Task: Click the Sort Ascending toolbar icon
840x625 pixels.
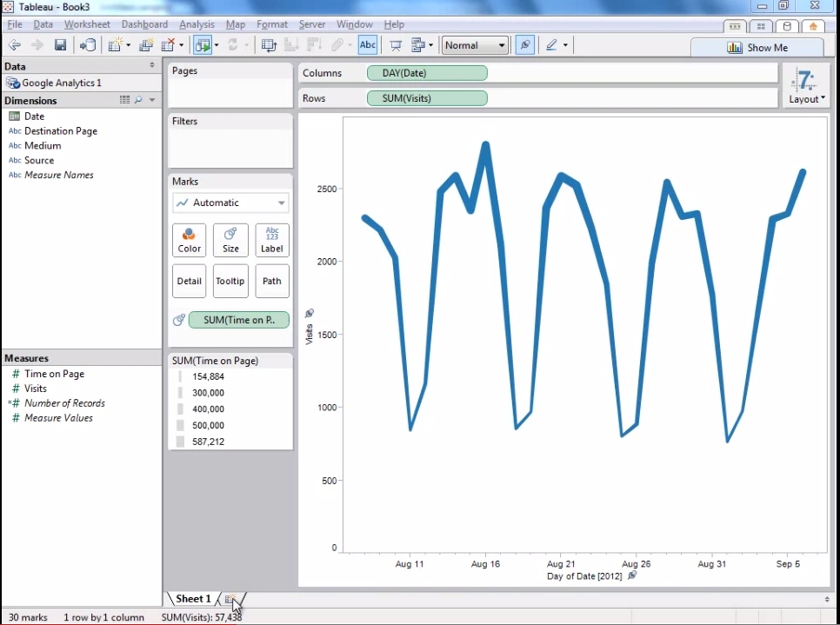Action: (x=291, y=45)
